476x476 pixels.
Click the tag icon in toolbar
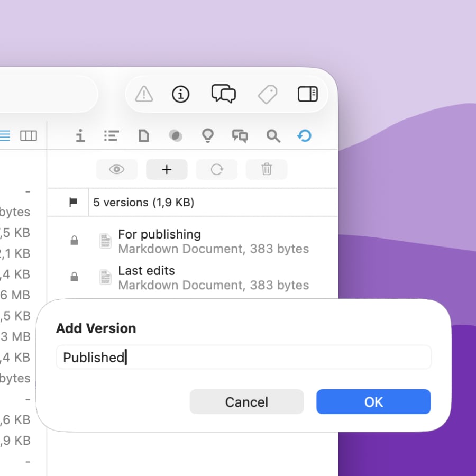point(268,95)
